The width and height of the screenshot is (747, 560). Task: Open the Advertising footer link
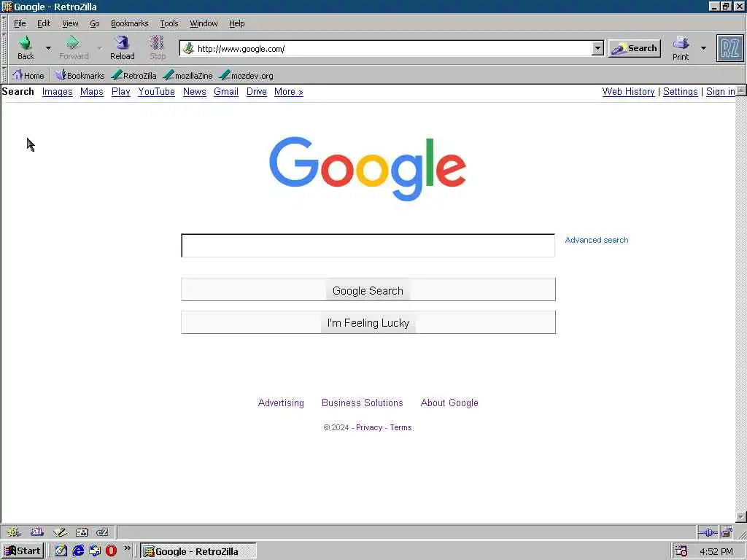[281, 402]
